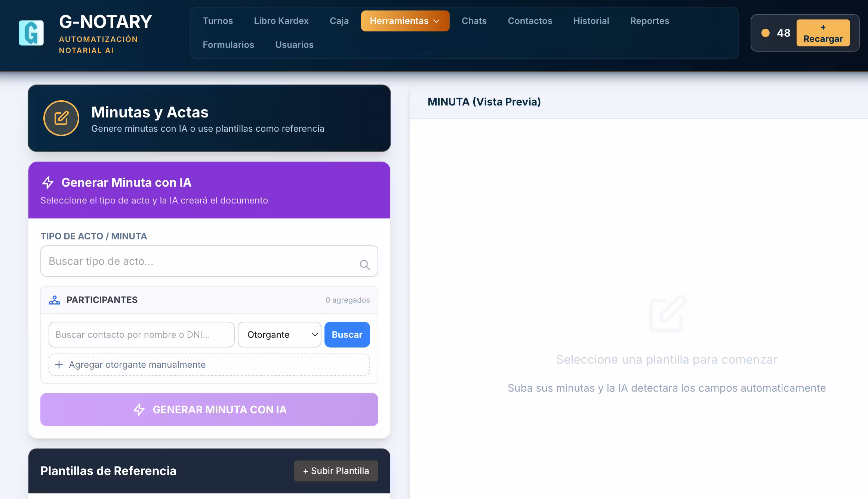Image resolution: width=868 pixels, height=499 pixels.
Task: Go to the Libro Kardex section
Action: 281,21
